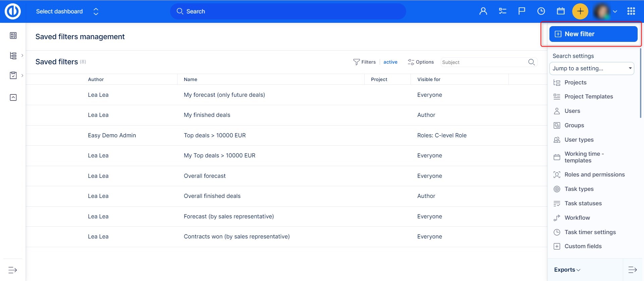Open Roles and permissions settings
Image resolution: width=644 pixels, height=281 pixels.
tap(594, 174)
